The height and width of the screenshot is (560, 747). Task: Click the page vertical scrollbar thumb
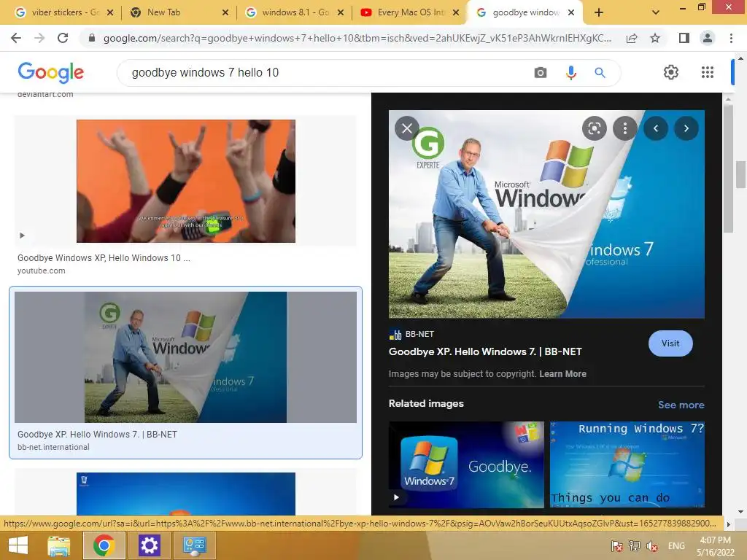740,174
